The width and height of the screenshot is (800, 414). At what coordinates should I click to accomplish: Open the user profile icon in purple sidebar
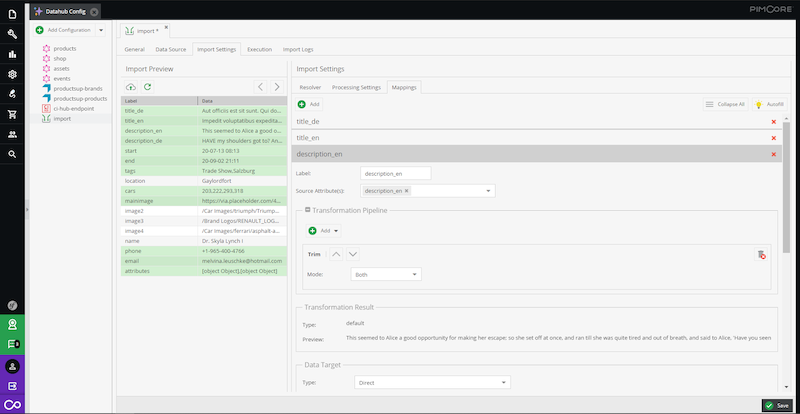[x=12, y=367]
